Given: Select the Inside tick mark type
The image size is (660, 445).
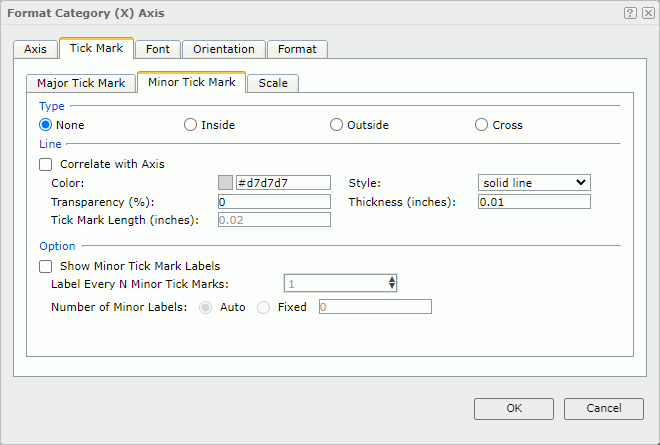Looking at the screenshot, I should tap(190, 125).
